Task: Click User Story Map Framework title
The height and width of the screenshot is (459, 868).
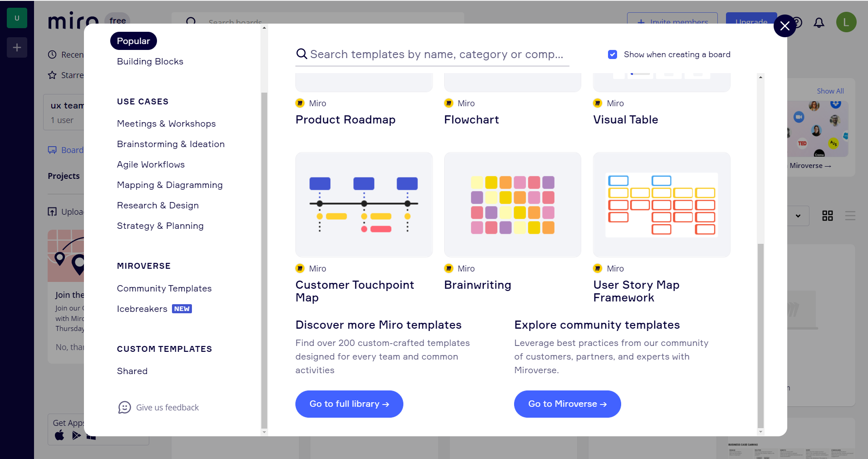Action: [x=637, y=291]
